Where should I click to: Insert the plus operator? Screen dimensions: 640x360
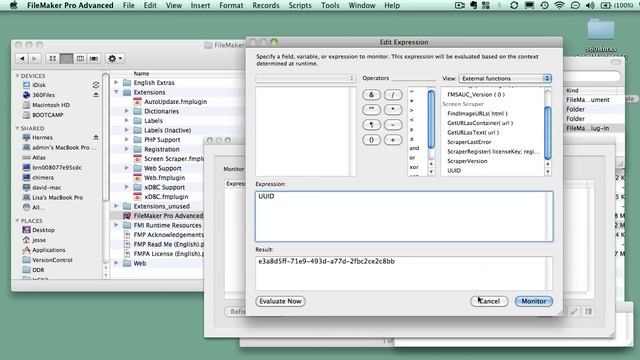click(x=393, y=140)
